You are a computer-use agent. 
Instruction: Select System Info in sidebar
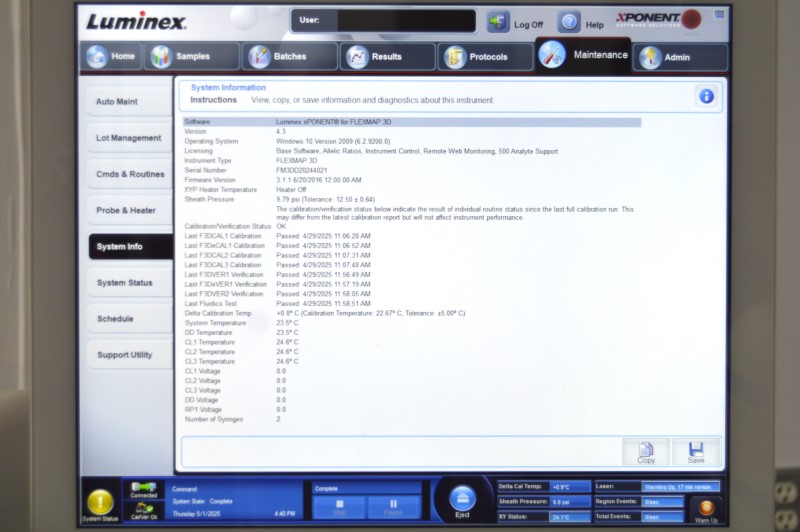pyautogui.click(x=131, y=246)
